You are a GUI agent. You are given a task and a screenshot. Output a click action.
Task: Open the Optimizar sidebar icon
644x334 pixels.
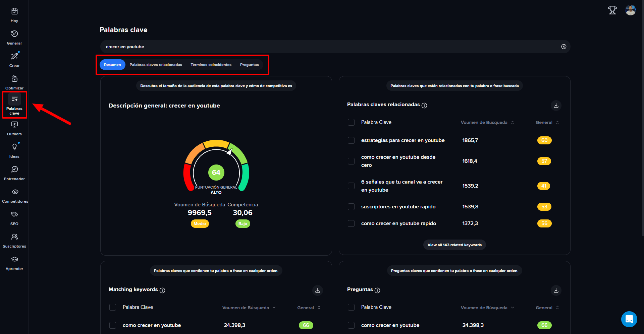(14, 79)
